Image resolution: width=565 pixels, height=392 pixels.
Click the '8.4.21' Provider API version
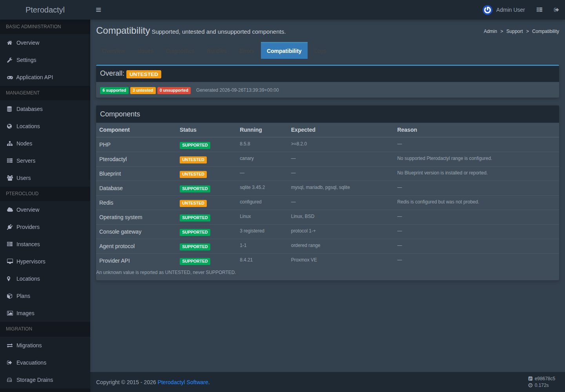coord(246,260)
